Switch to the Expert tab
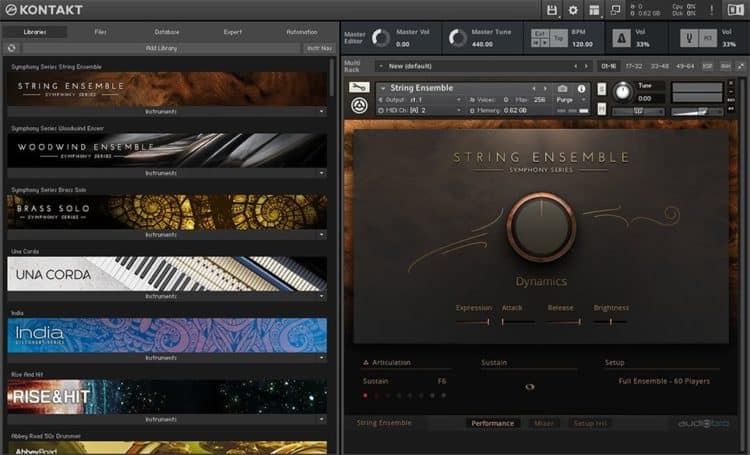Viewport: 750px width, 455px height. click(233, 32)
